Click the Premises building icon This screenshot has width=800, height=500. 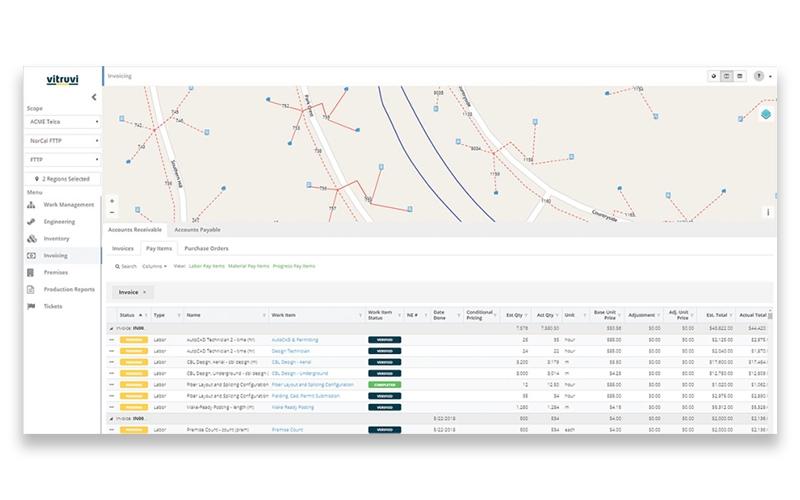31,272
